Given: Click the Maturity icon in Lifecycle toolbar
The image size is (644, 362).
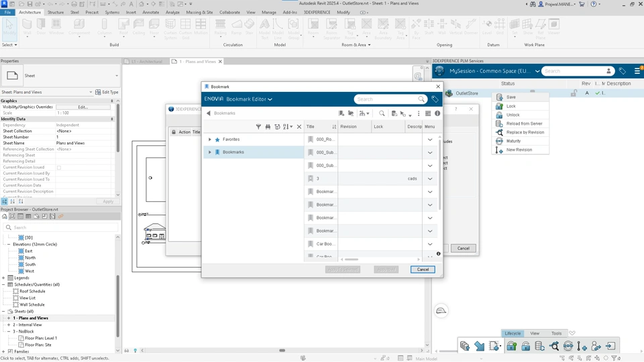Looking at the screenshot, I should (x=568, y=347).
